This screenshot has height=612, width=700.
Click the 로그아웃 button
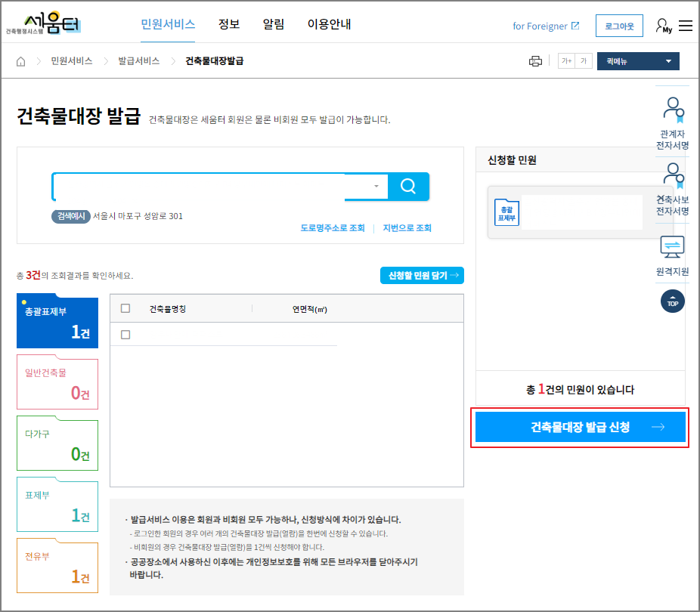click(x=619, y=25)
